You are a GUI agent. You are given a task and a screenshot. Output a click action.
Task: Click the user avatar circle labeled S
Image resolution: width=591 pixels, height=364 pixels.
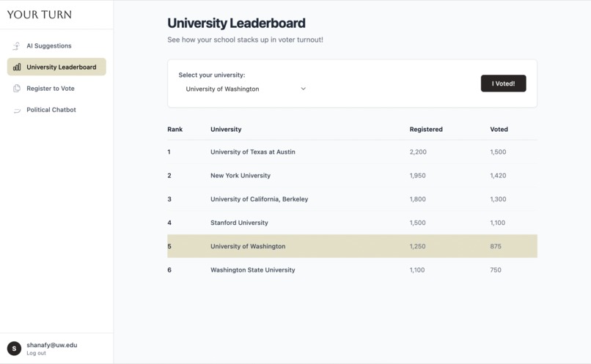(15, 349)
